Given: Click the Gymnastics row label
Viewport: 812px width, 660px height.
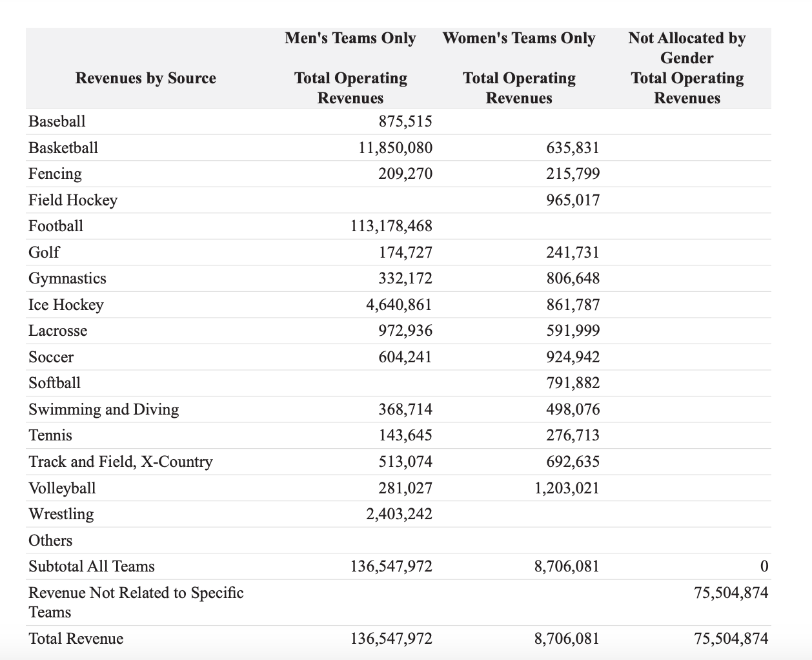Looking at the screenshot, I should coord(67,278).
